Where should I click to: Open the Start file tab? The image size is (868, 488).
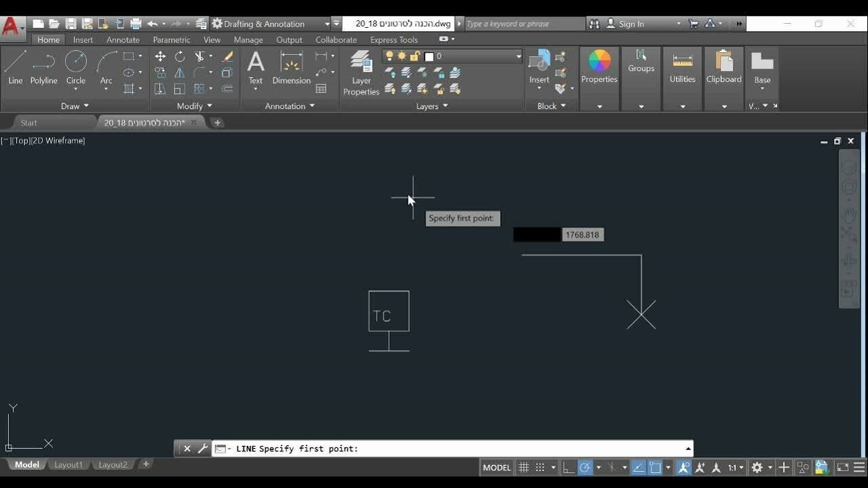[x=29, y=123]
